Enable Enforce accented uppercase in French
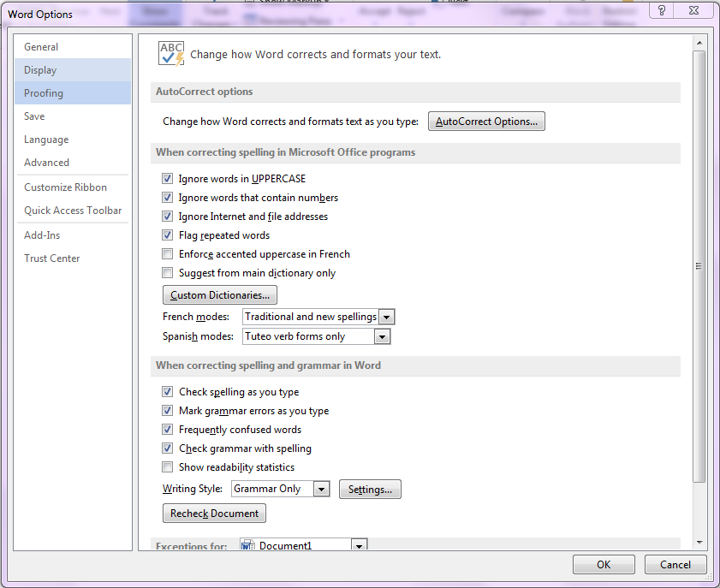 click(x=168, y=254)
